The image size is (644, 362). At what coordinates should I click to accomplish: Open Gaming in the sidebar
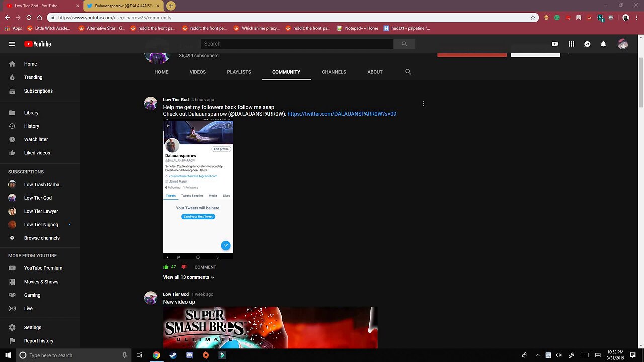click(40, 295)
